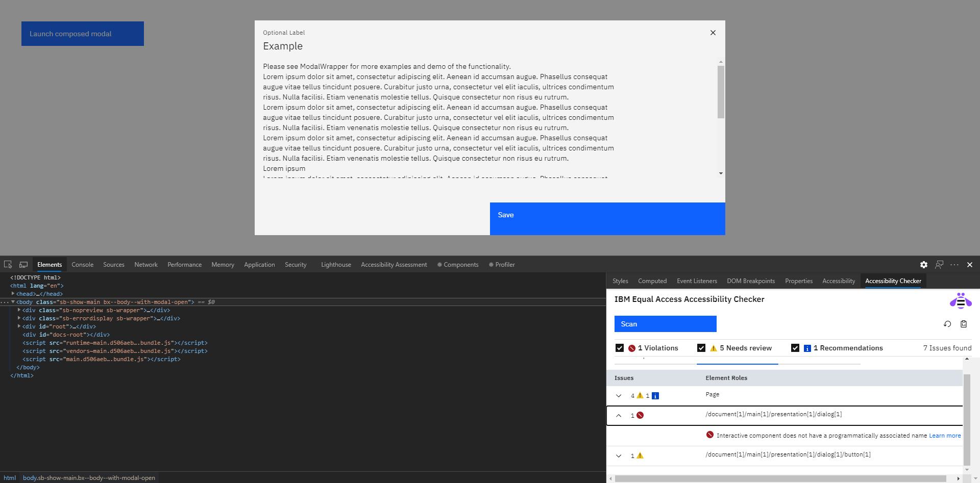
Task: Open the Lighthouse tab
Action: [336, 265]
